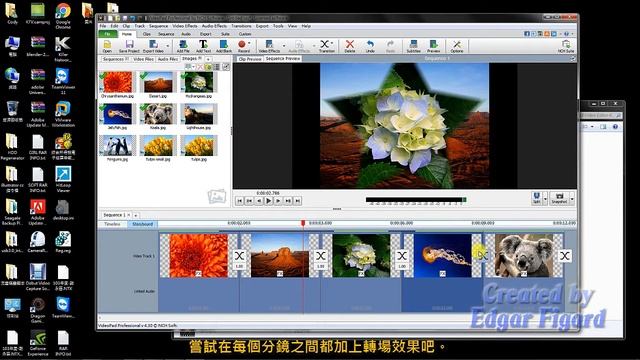The width and height of the screenshot is (640, 360).
Task: Step one frame backward
Action: (259, 201)
